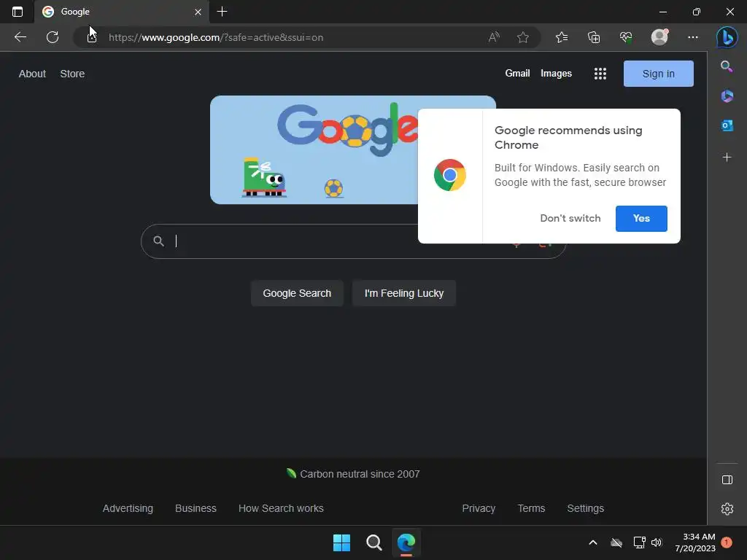
Task: Open the footer Settings menu
Action: [586, 508]
